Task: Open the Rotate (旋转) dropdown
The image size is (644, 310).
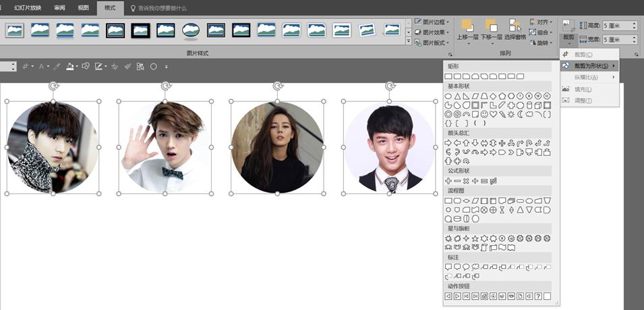Action: coord(541,43)
